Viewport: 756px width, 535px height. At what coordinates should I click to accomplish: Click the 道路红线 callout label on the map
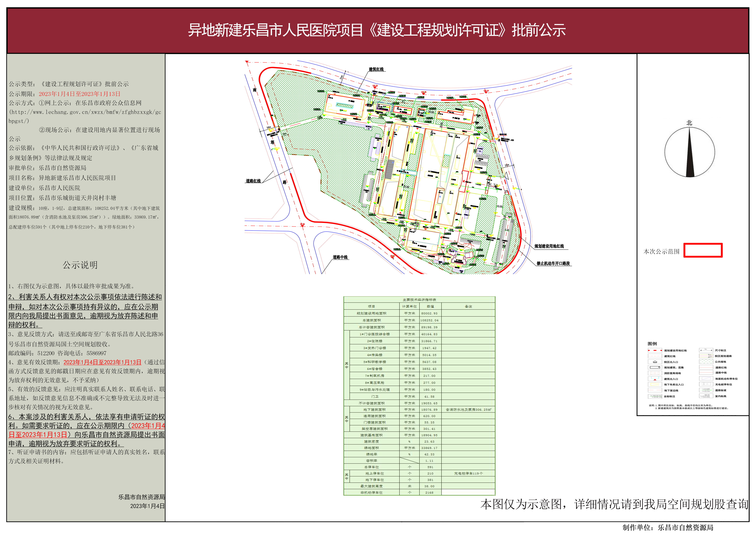pos(253,181)
